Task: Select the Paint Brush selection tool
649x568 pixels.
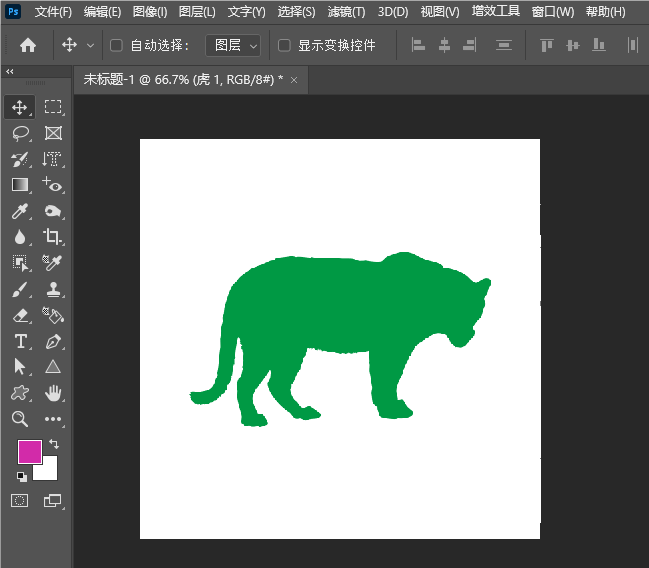Action: click(20, 159)
